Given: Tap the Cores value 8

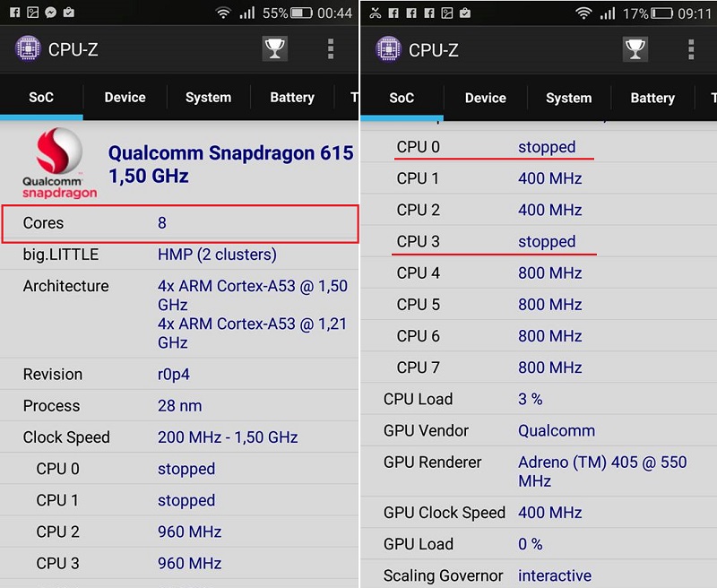Looking at the screenshot, I should 162,223.
